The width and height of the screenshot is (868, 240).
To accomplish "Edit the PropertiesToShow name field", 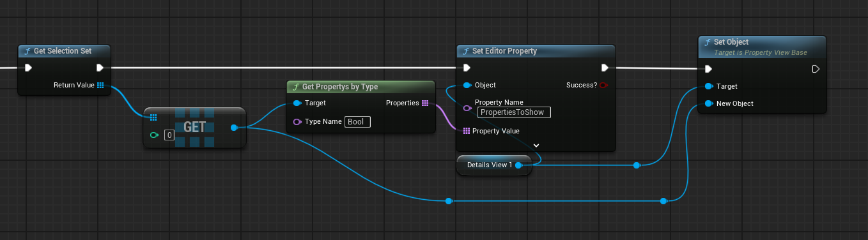I will tap(514, 112).
